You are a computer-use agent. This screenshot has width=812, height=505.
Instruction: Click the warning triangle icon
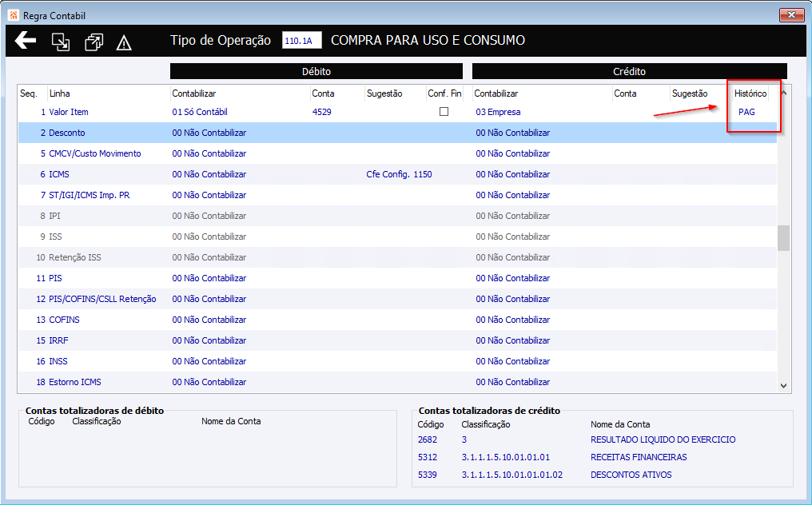coord(124,42)
